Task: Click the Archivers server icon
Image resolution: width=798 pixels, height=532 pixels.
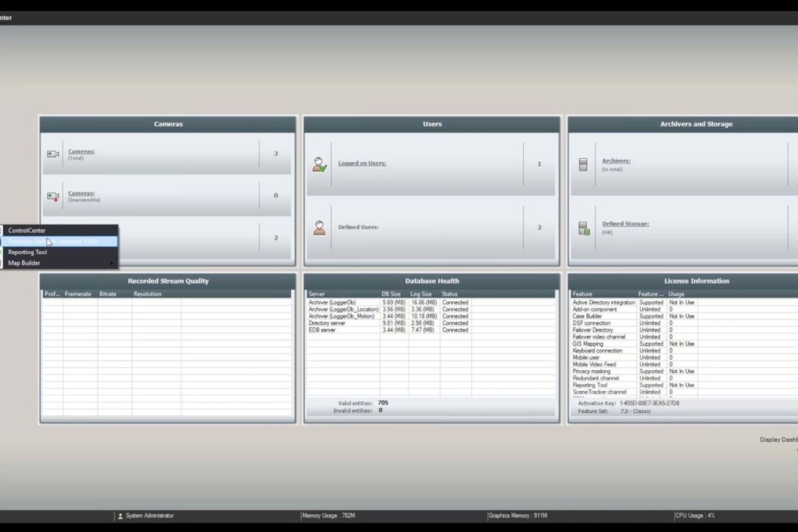Action: pyautogui.click(x=583, y=164)
